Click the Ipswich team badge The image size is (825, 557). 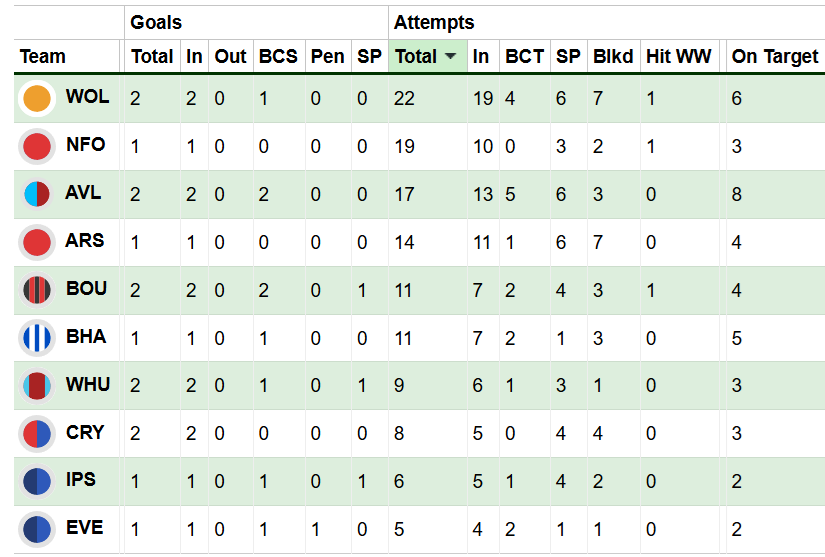point(37,481)
